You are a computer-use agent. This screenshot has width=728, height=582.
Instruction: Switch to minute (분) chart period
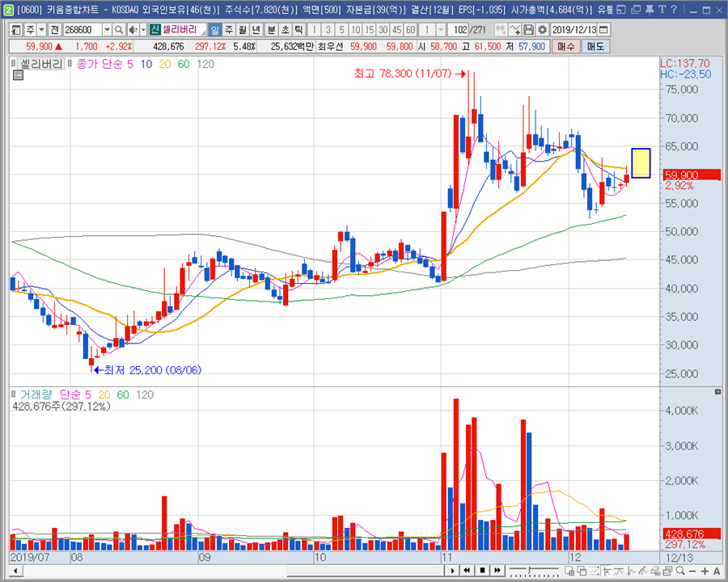[x=272, y=30]
